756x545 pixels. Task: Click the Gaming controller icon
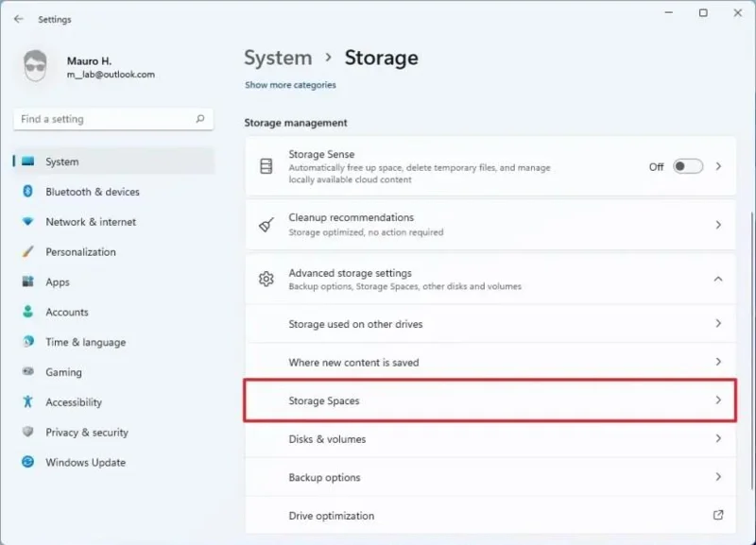pos(28,371)
